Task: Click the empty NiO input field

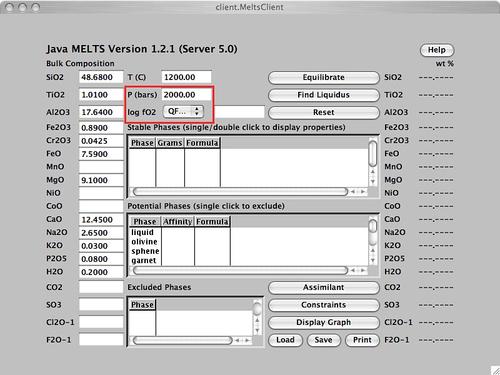Action: pyautogui.click(x=101, y=193)
